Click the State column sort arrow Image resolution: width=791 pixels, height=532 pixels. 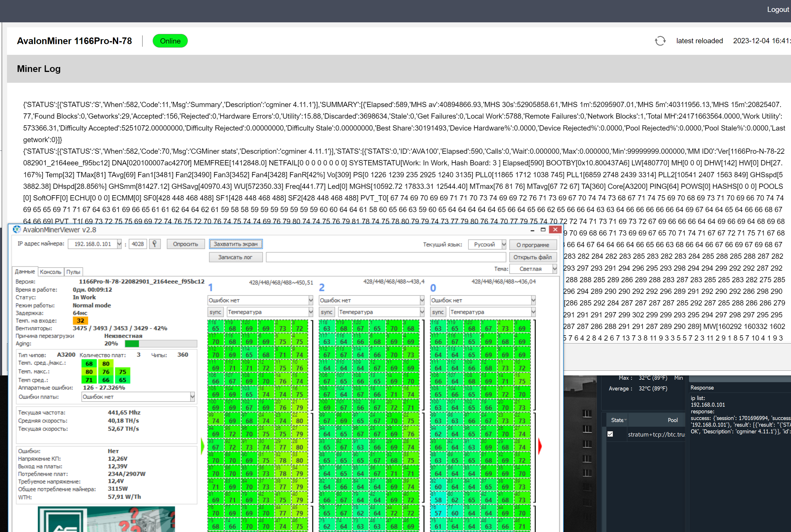[x=625, y=420]
